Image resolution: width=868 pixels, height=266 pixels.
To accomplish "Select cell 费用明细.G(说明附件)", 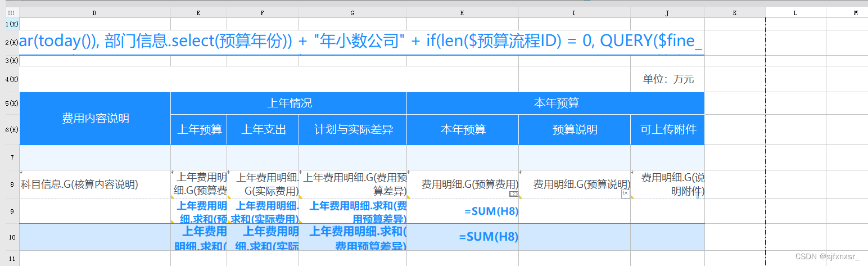I will click(x=668, y=184).
